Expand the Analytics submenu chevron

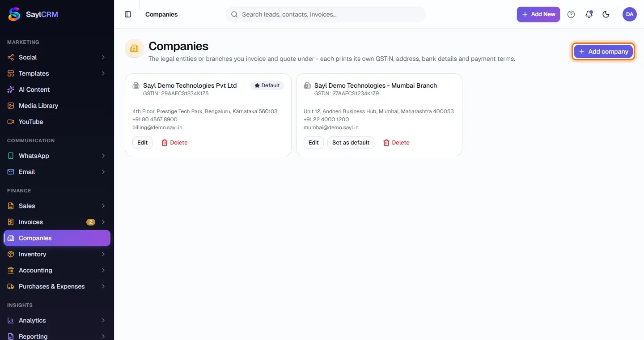click(x=103, y=320)
